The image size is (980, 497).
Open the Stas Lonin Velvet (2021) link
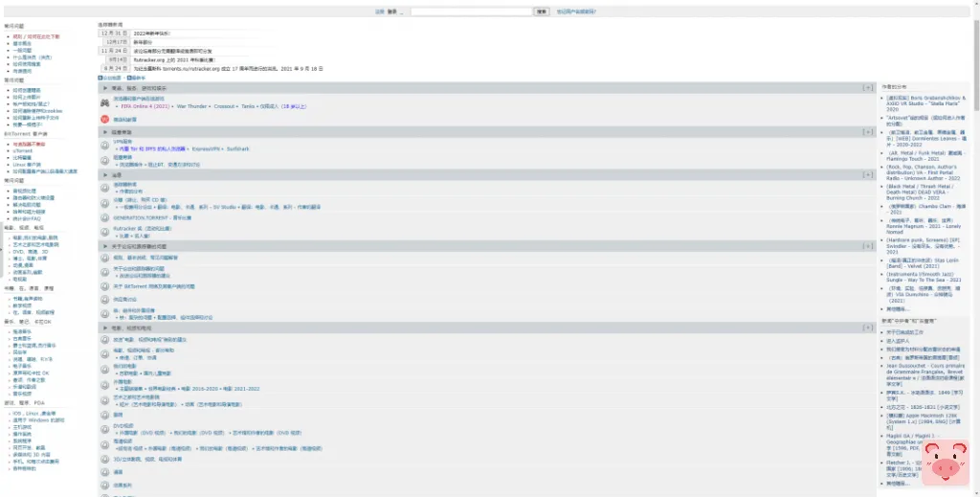pos(923,262)
